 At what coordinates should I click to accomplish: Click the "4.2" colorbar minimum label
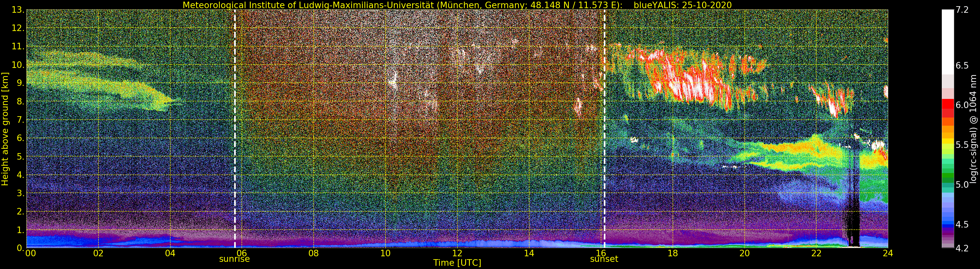tap(962, 248)
